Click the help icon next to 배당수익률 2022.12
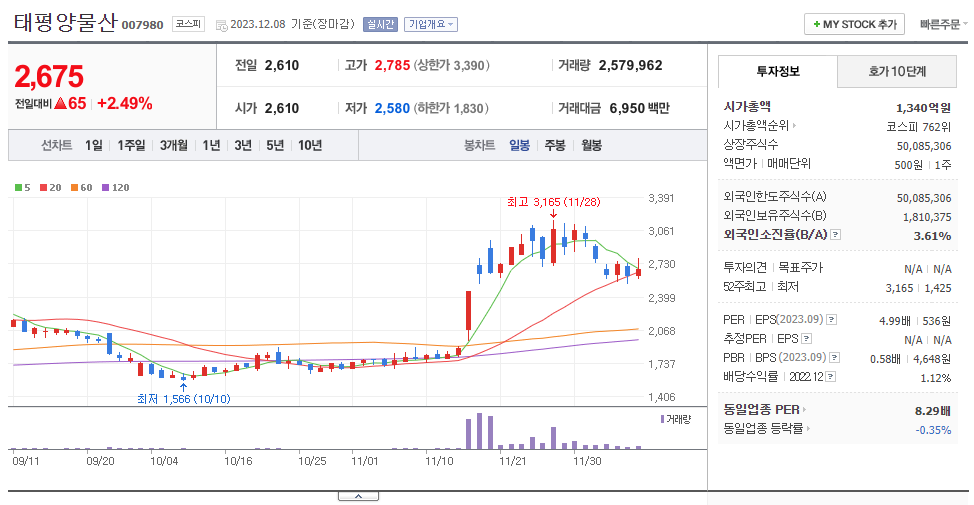This screenshot has width=974, height=505. pos(831,377)
